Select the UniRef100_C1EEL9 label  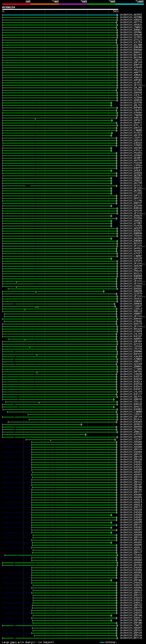pos(131,309)
